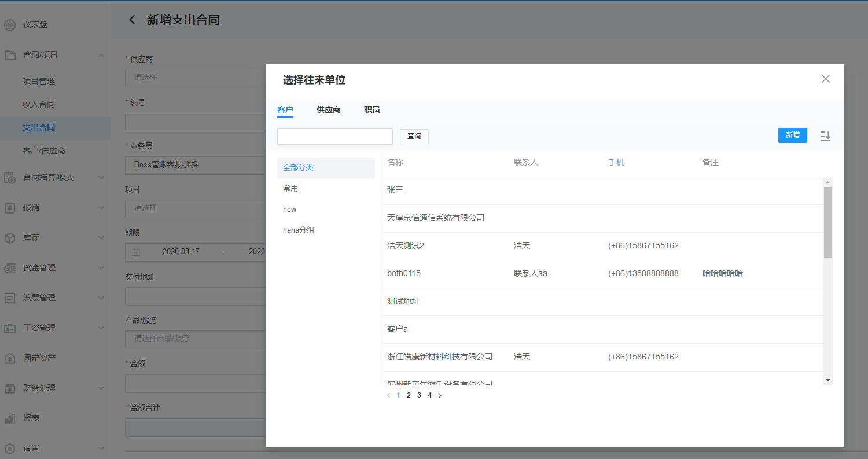The height and width of the screenshot is (459, 868).
Task: Expand the 工资管理 menu chevron
Action: 101,328
